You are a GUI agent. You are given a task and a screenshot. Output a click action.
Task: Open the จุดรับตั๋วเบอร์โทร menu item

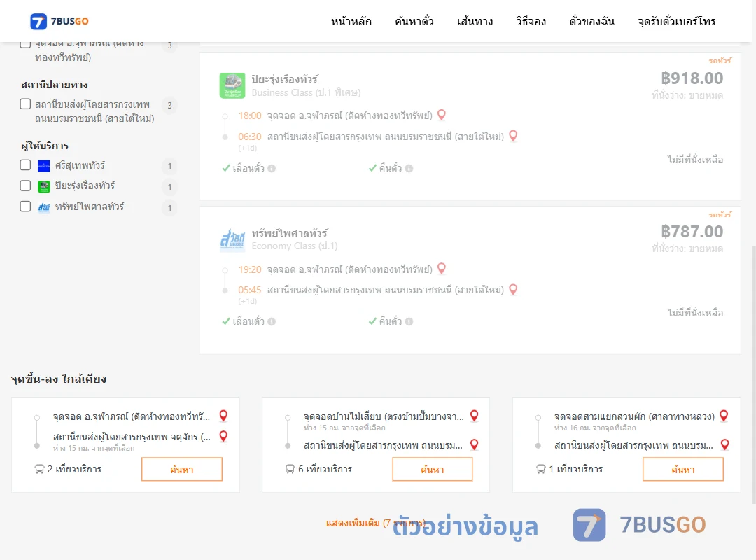point(676,21)
